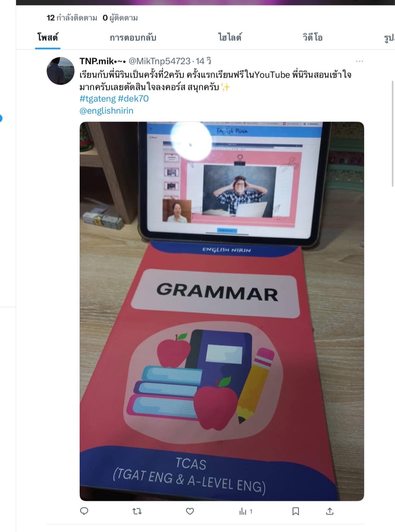The width and height of the screenshot is (395, 532).
Task: Open the reply comment icon
Action: point(84,511)
